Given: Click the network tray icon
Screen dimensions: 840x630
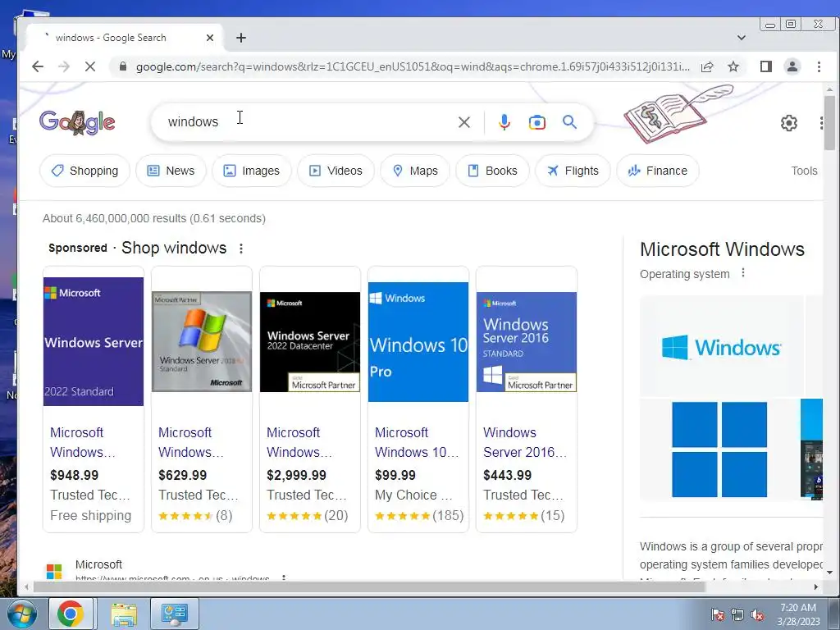Looking at the screenshot, I should pyautogui.click(x=737, y=615).
